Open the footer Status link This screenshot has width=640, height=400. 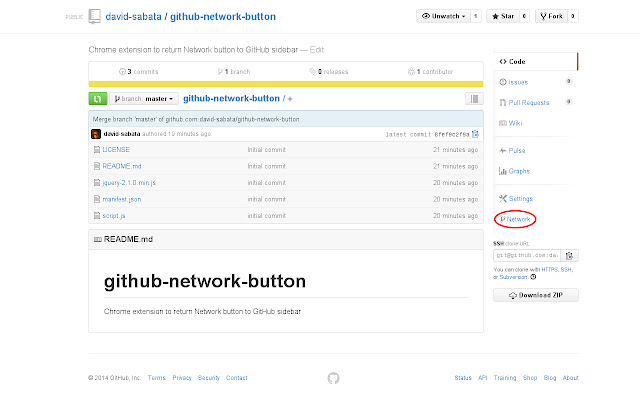(x=463, y=378)
